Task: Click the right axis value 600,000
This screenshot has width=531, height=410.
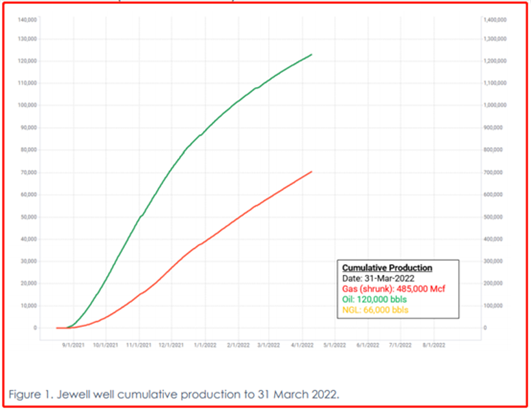Action: click(493, 195)
